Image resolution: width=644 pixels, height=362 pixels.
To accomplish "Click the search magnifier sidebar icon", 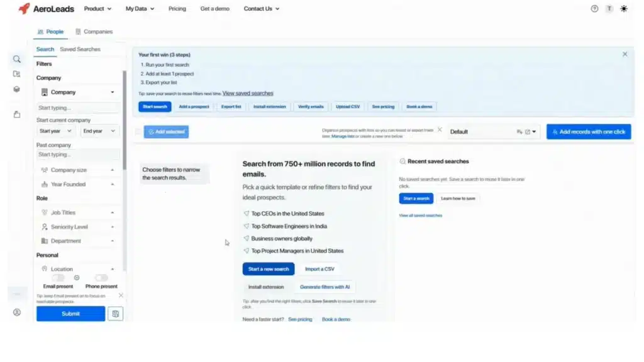I will coord(17,60).
